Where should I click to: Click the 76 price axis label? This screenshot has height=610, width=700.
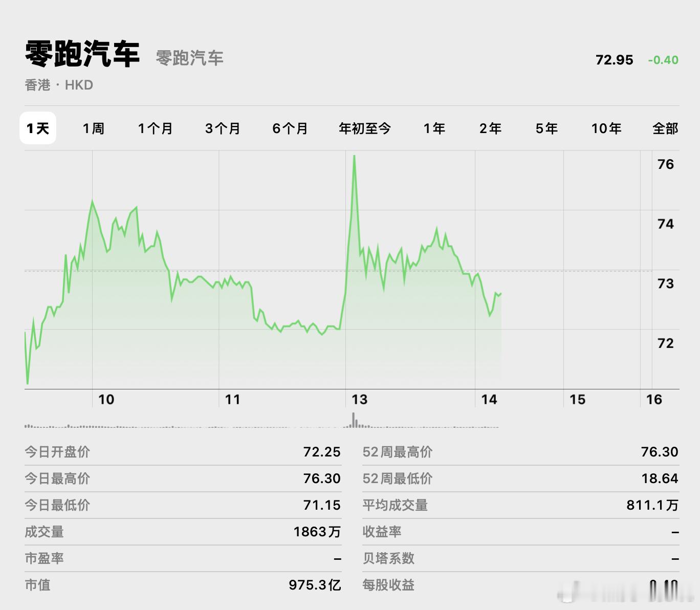666,164
